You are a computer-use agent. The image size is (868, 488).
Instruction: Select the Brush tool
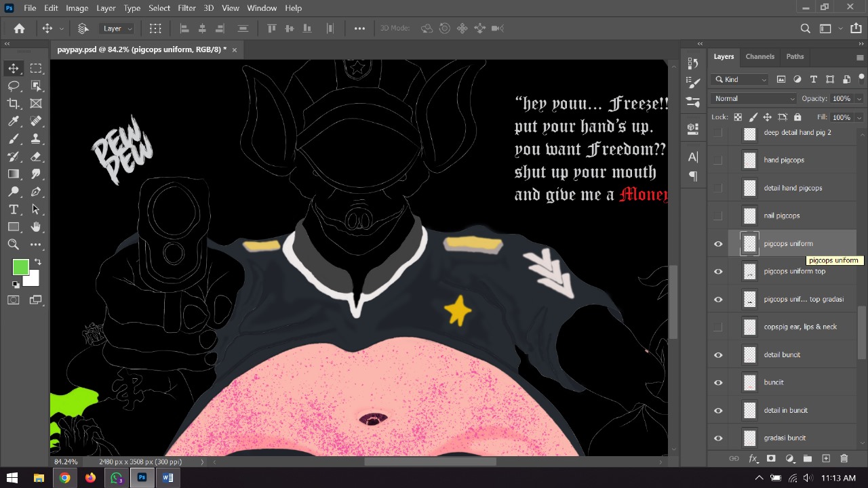(14, 138)
